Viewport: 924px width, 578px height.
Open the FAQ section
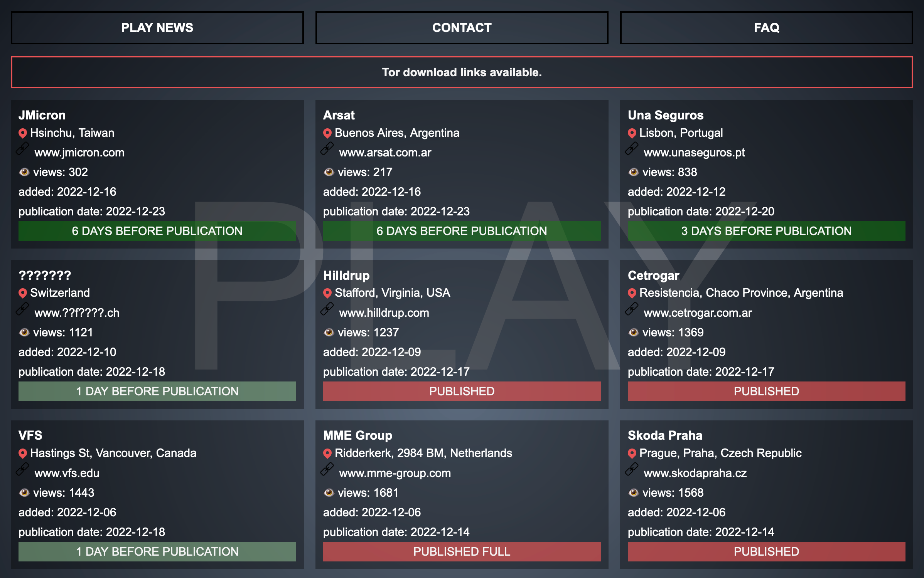click(x=766, y=28)
